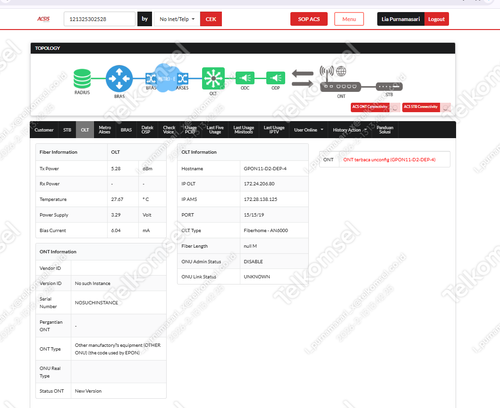500x408 pixels.
Task: Click the ONT modem router icon
Action: click(340, 87)
